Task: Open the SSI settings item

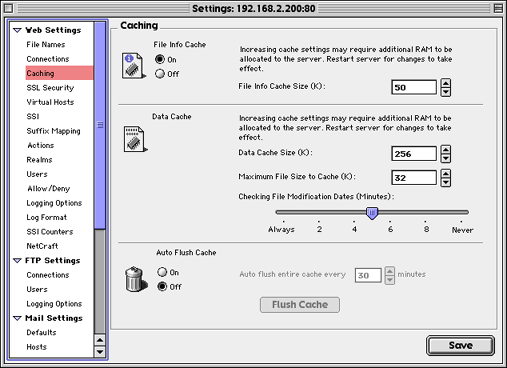Action: pyautogui.click(x=33, y=116)
